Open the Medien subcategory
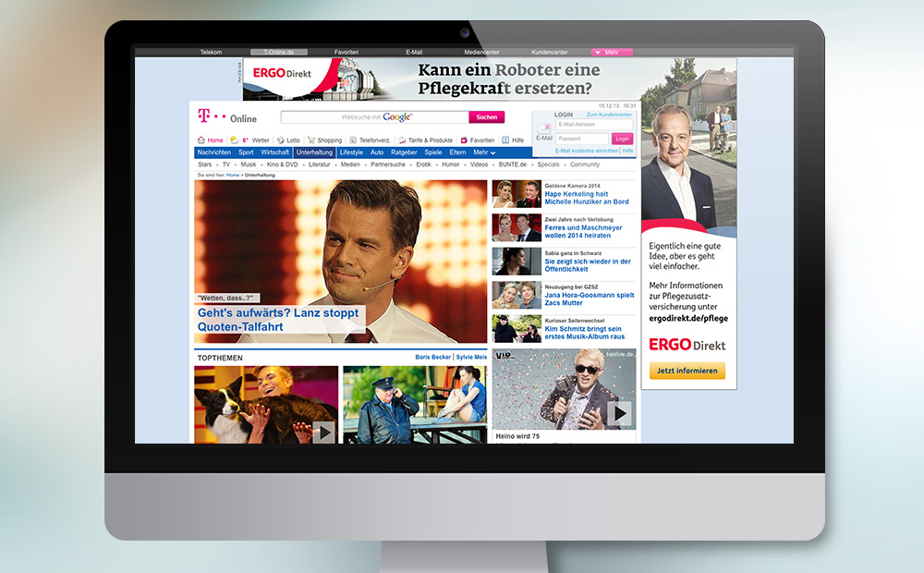 point(350,165)
